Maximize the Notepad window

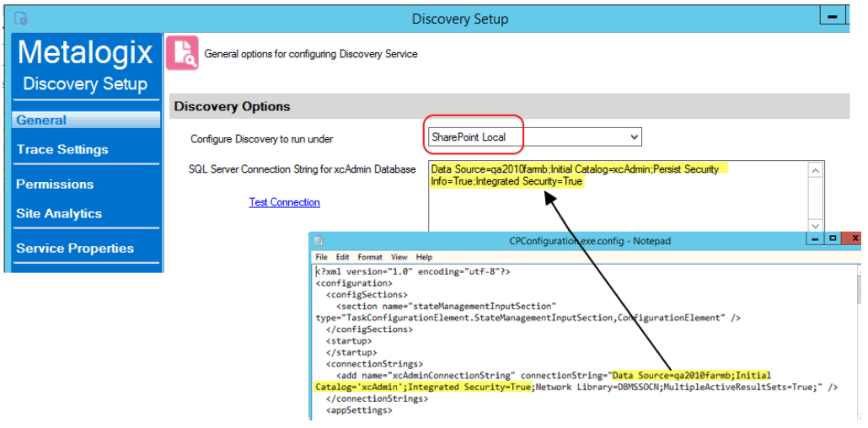click(833, 238)
